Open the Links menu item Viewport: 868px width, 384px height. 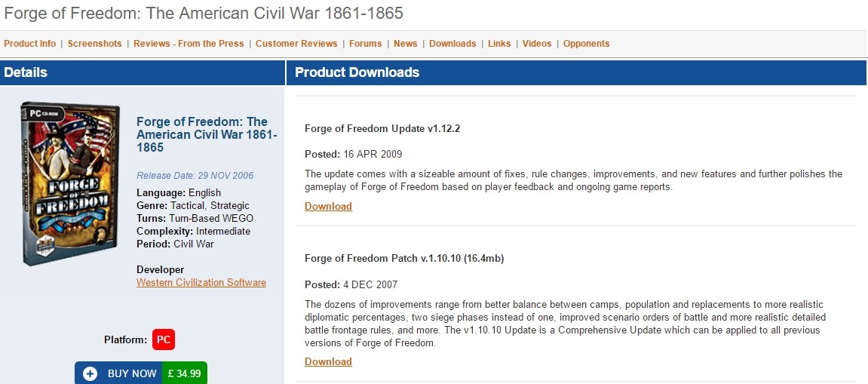point(499,44)
